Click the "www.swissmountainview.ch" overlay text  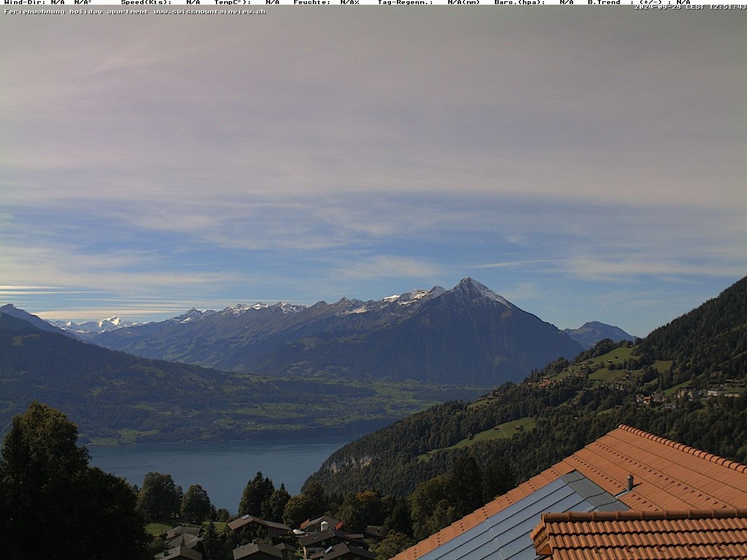[x=210, y=11]
